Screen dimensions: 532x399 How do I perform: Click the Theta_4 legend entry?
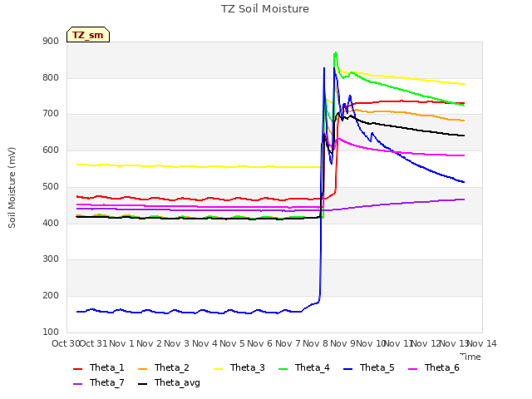click(304, 367)
